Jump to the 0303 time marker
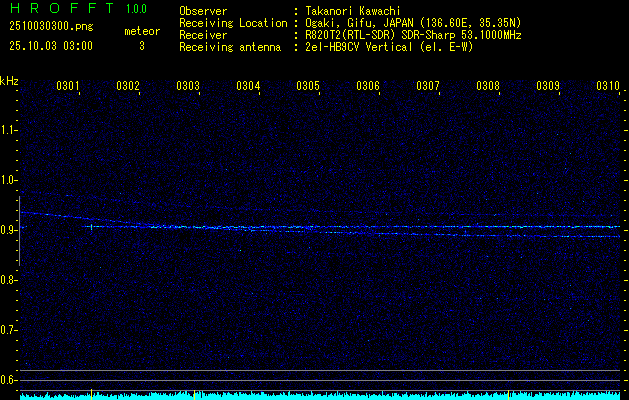The width and height of the screenshot is (629, 400). [188, 87]
